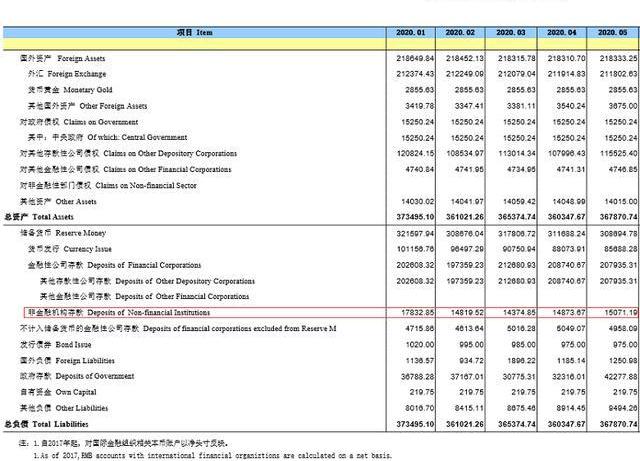Click the 项目 Item column header
The image size is (640, 461).
point(194,33)
